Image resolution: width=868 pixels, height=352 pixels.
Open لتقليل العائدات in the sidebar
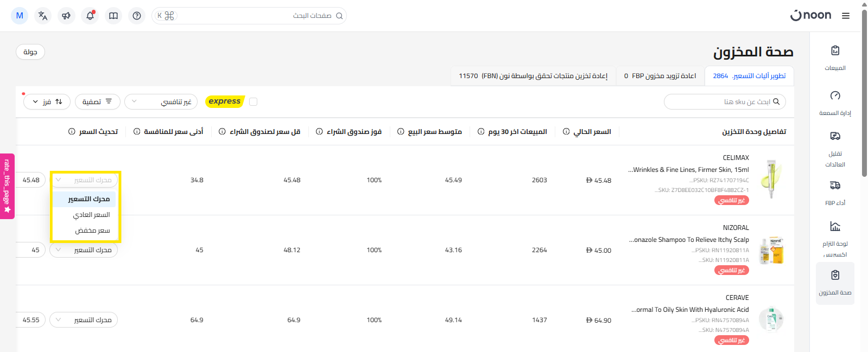(x=835, y=149)
